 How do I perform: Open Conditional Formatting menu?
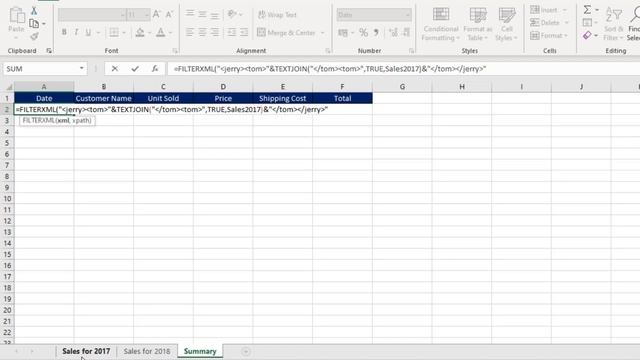coord(441,24)
